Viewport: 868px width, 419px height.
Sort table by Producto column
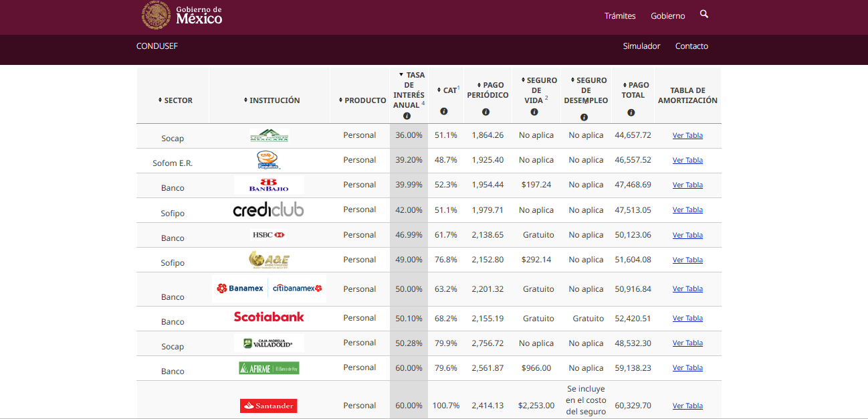[362, 100]
